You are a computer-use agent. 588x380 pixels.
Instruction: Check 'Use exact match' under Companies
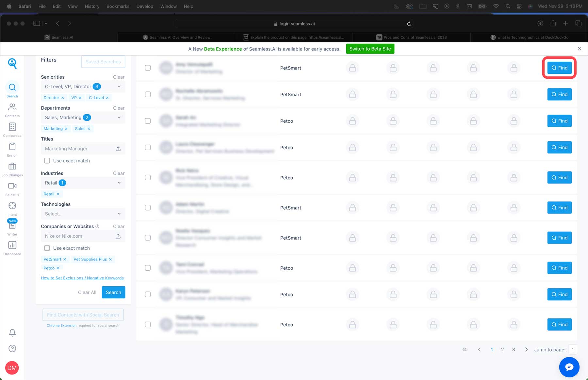(x=47, y=248)
